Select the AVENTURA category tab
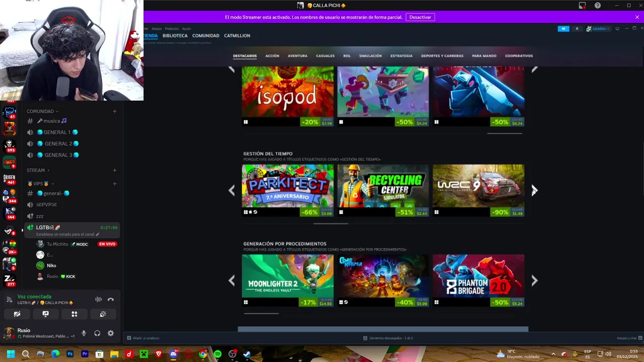The width and height of the screenshot is (644, 362). 297,56
